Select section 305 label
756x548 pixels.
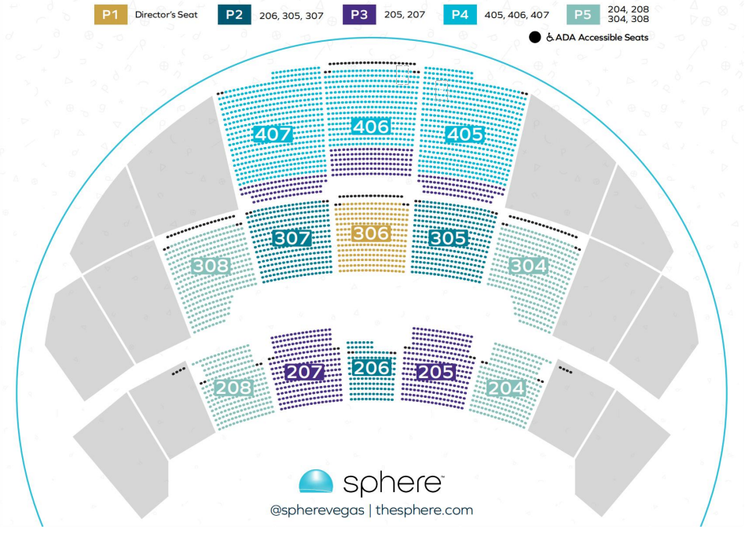448,238
